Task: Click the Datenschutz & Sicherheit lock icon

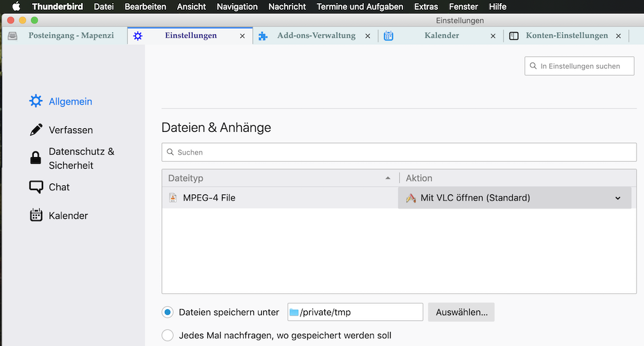Action: tap(36, 158)
